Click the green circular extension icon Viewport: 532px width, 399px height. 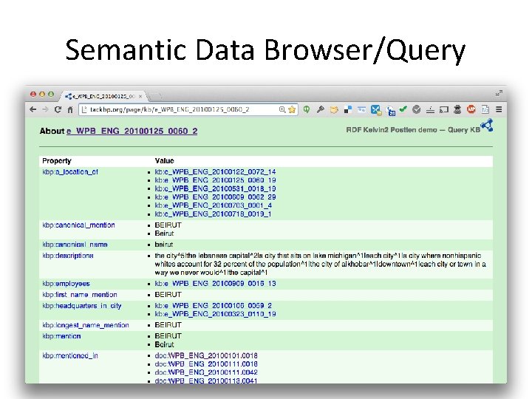[307, 109]
